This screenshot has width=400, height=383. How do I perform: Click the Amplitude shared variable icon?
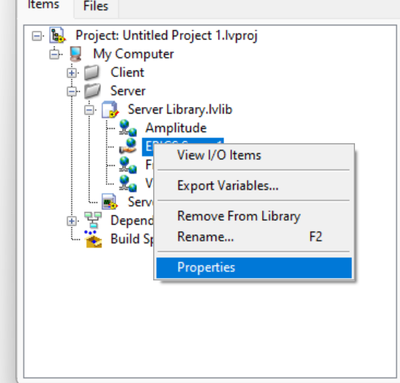tap(128, 128)
